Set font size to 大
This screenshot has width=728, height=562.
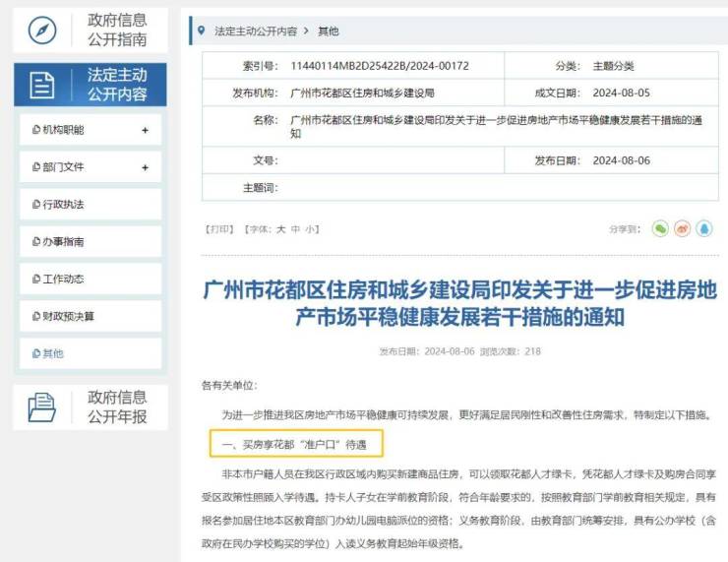[281, 229]
